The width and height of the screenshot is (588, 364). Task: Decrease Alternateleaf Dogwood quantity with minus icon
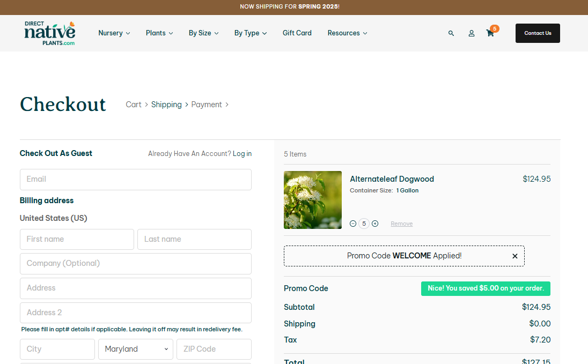click(x=353, y=224)
